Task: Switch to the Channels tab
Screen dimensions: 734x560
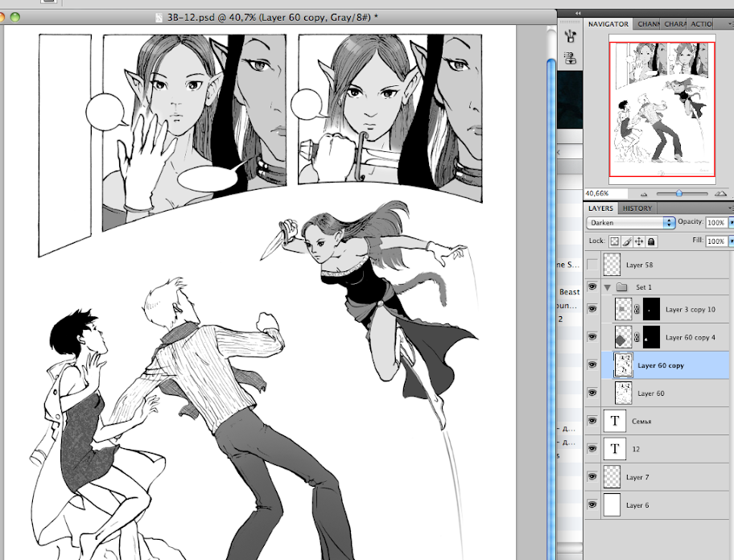Action: click(649, 24)
